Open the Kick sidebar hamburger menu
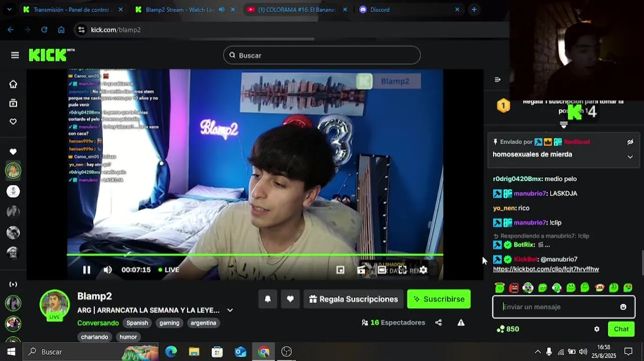Viewport: 644px width, 361px height. point(15,55)
